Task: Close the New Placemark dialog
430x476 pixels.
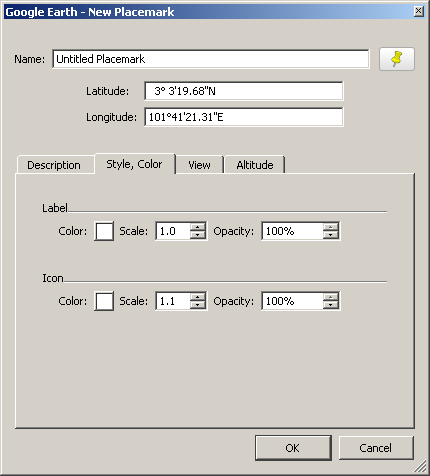Action: 419,12
